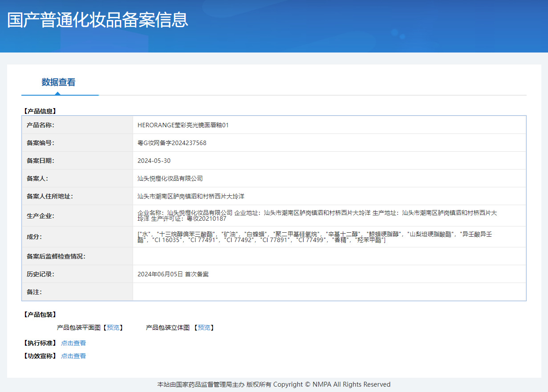
Task: Open 预览 link for 产品包装平面图
Action: click(x=113, y=327)
